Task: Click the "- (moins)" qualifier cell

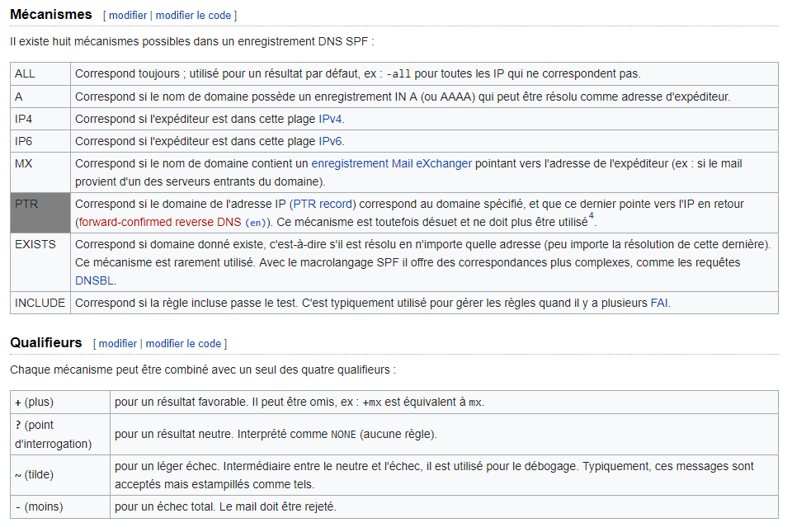Action: (59, 506)
